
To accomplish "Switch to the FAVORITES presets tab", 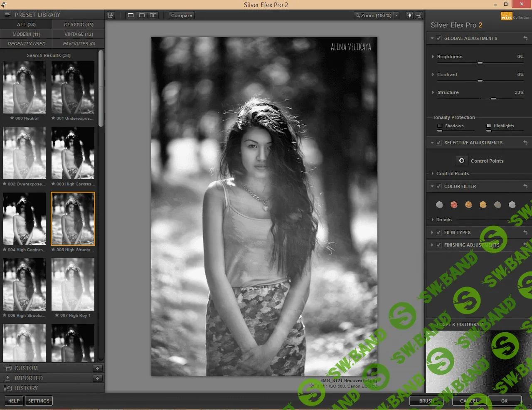I will [78, 44].
